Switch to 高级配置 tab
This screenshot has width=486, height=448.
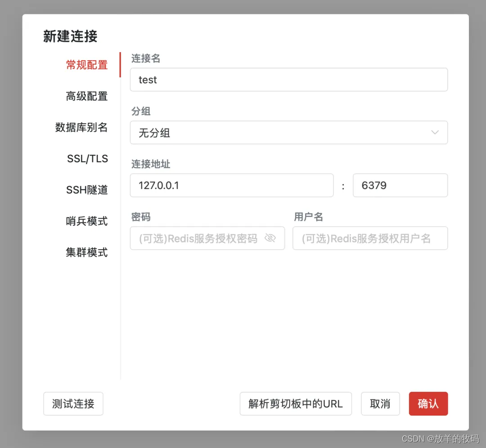87,96
